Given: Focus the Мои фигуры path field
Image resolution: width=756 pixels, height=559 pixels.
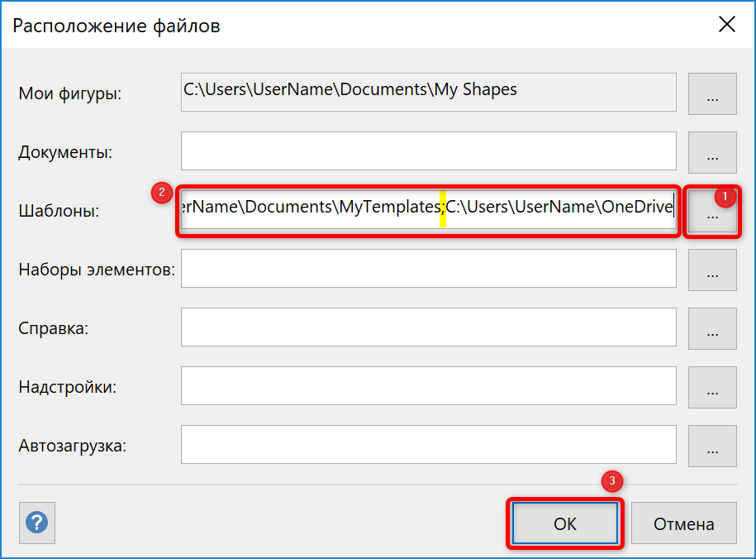Looking at the screenshot, I should click(x=429, y=92).
